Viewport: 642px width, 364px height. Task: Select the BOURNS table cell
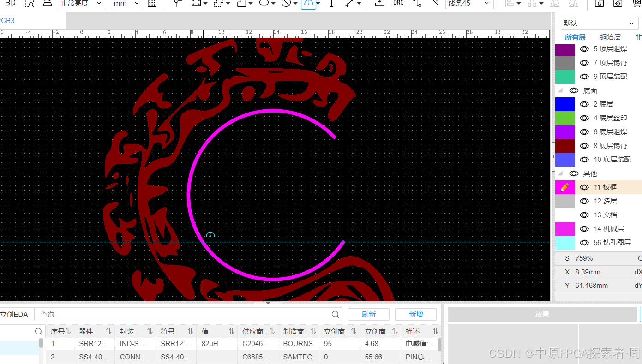pyautogui.click(x=298, y=344)
